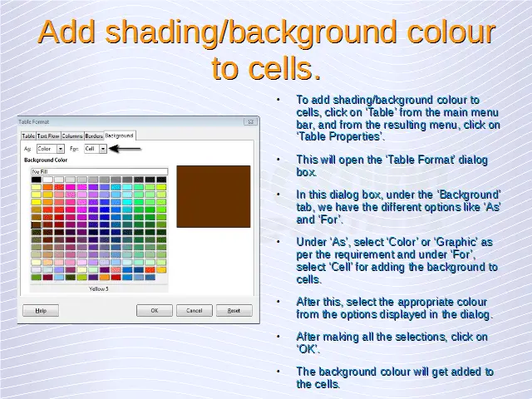This screenshot has width=532, height=399.
Task: Select the white swatch beside black
Action: tap(47, 180)
